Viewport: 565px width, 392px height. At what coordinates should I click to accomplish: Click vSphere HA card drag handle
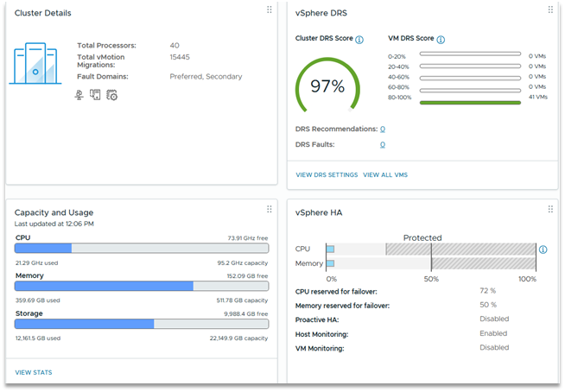(x=550, y=209)
